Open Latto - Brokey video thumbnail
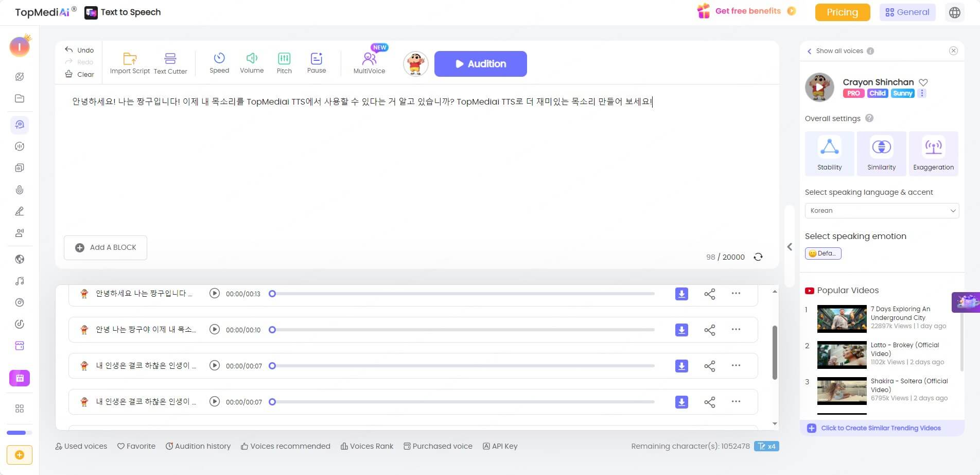Viewport: 980px width, 475px height. click(842, 355)
